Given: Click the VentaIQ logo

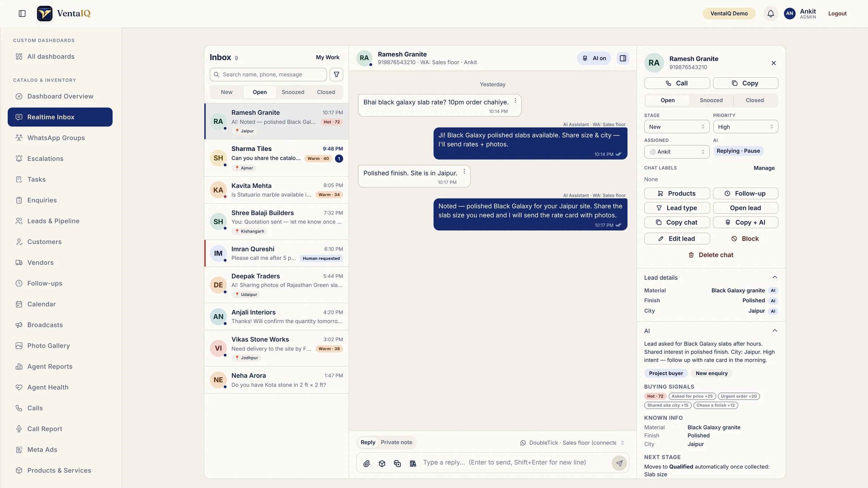Looking at the screenshot, I should pyautogui.click(x=64, y=13).
